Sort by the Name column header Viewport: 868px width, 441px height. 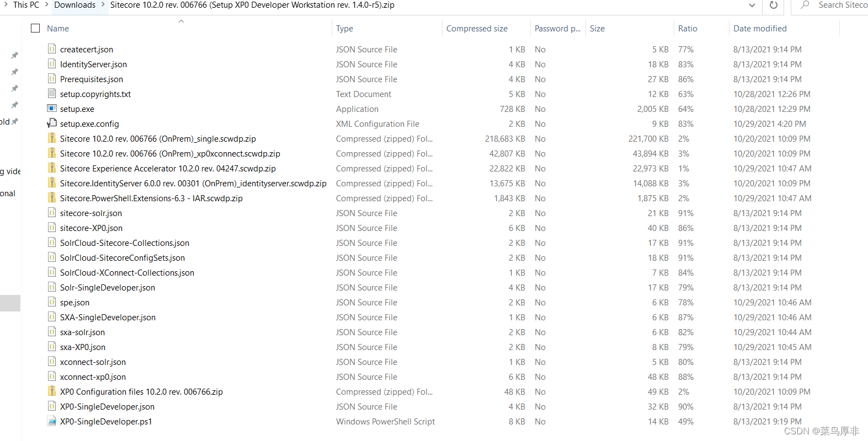pos(58,28)
